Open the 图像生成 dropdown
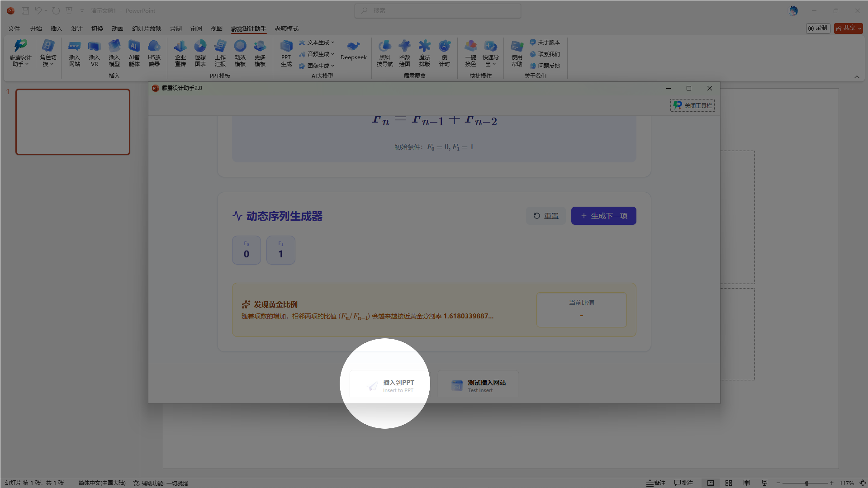868x488 pixels. [x=317, y=66]
